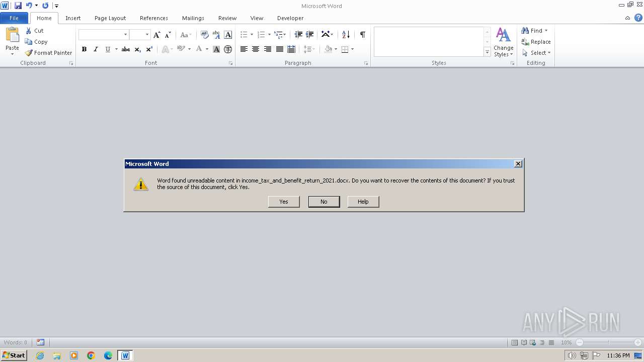Toggle Underline formatting

(108, 49)
